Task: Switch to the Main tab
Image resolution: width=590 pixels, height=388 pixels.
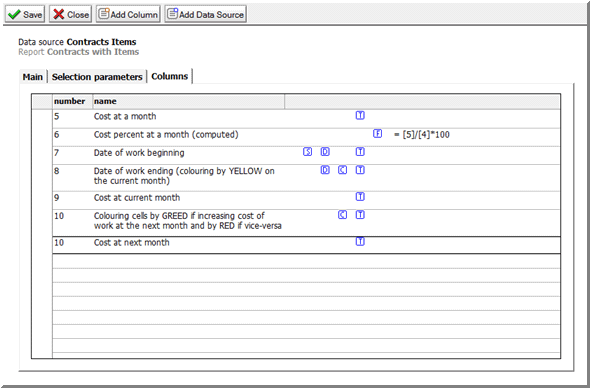Action: pyautogui.click(x=32, y=77)
